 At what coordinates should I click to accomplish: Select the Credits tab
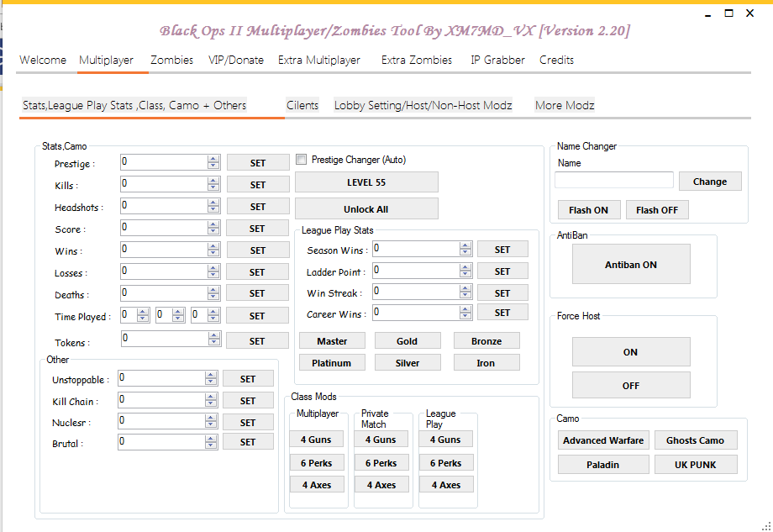pyautogui.click(x=556, y=61)
